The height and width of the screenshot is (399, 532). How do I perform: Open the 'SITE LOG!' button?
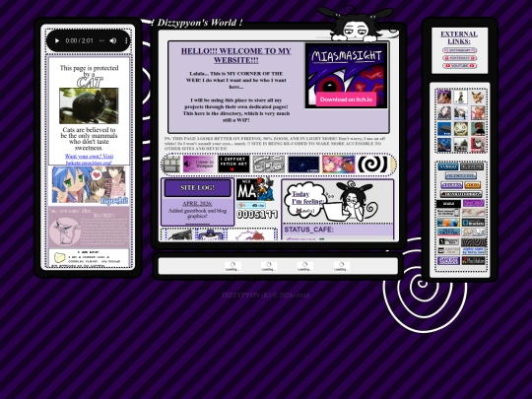coord(197,188)
